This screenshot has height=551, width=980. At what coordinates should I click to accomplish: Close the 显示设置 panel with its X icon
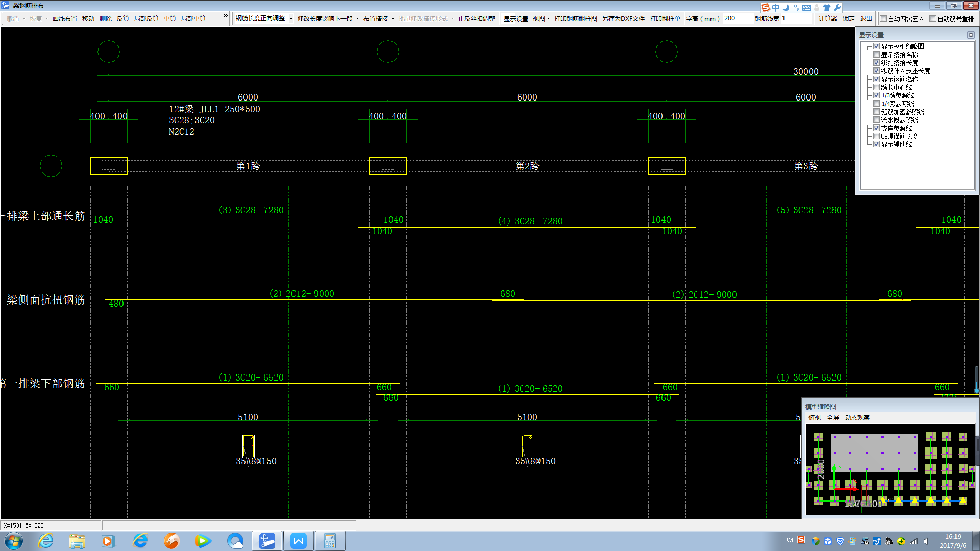971,35
